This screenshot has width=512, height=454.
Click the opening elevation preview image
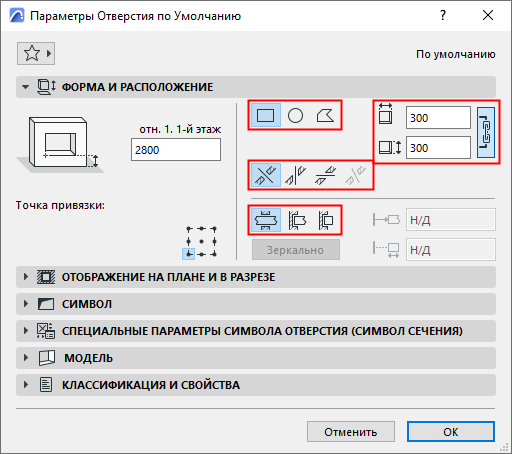[60, 144]
